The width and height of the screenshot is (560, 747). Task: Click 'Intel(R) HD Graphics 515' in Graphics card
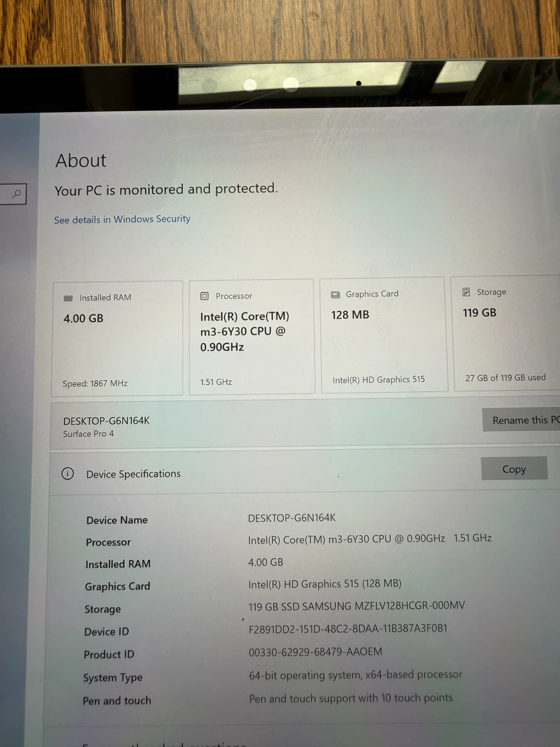(x=379, y=380)
